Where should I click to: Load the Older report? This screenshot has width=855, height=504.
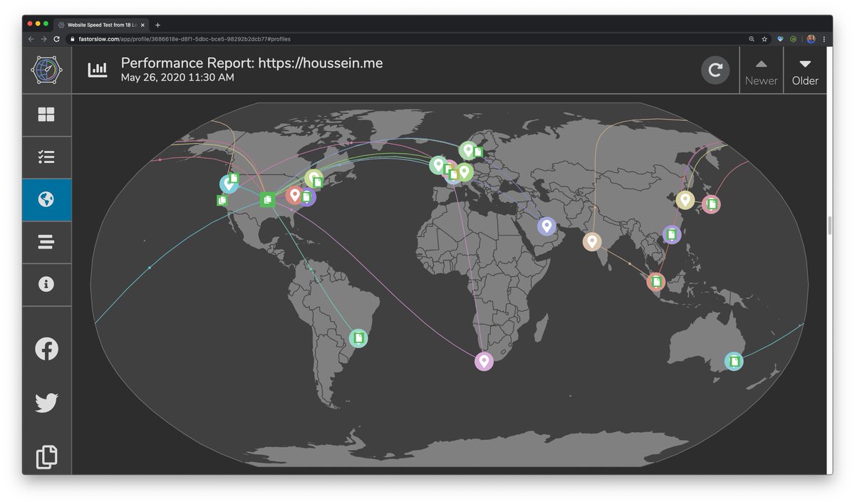(804, 70)
